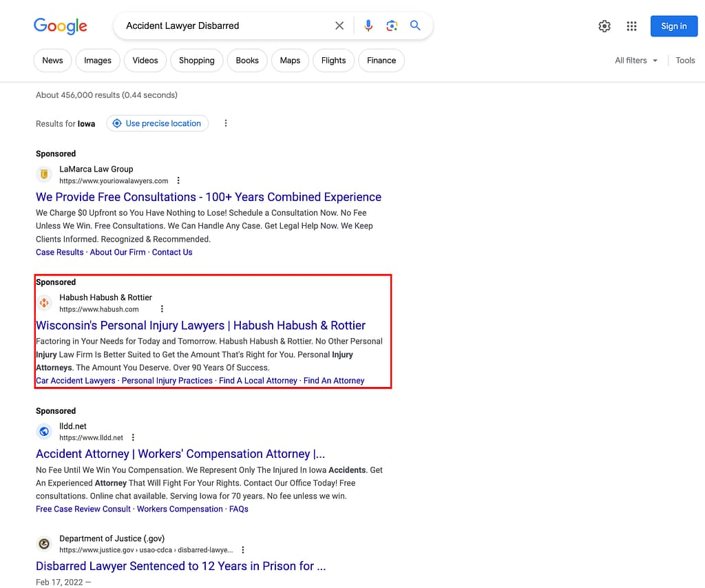Viewport: 705px width, 588px height.
Task: Open the Contact Us sitelink
Action: (x=172, y=252)
